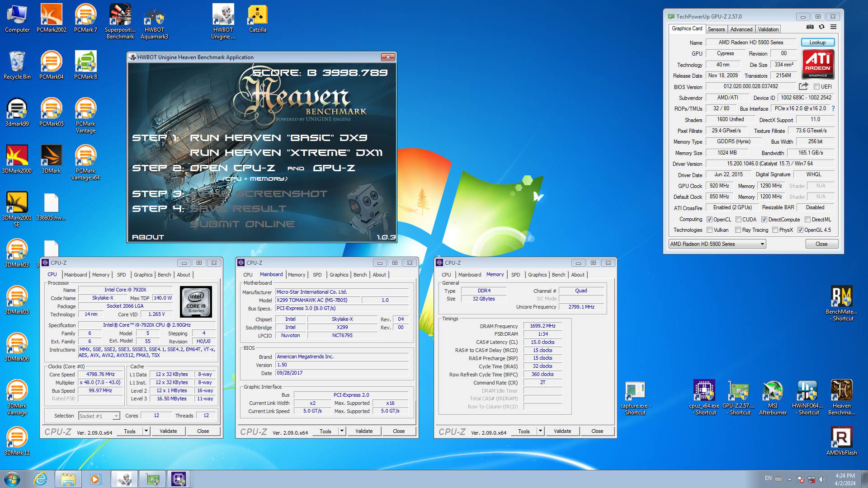Launch the Superposition Benchmark shortcut
Image resolution: width=868 pixels, height=488 pixels.
tap(120, 21)
